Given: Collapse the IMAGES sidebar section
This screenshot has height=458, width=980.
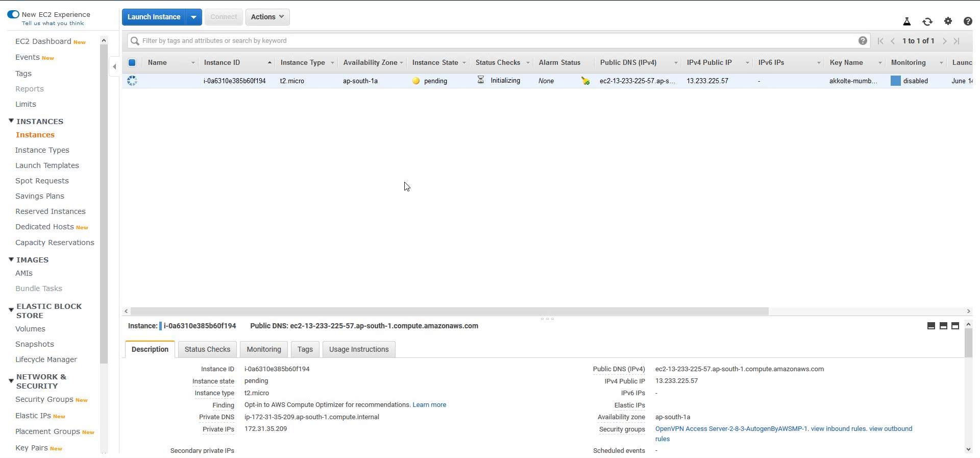Looking at the screenshot, I should [11, 259].
